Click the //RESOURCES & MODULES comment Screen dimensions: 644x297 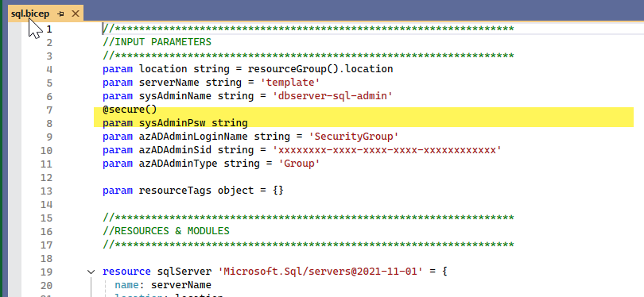[x=166, y=231]
